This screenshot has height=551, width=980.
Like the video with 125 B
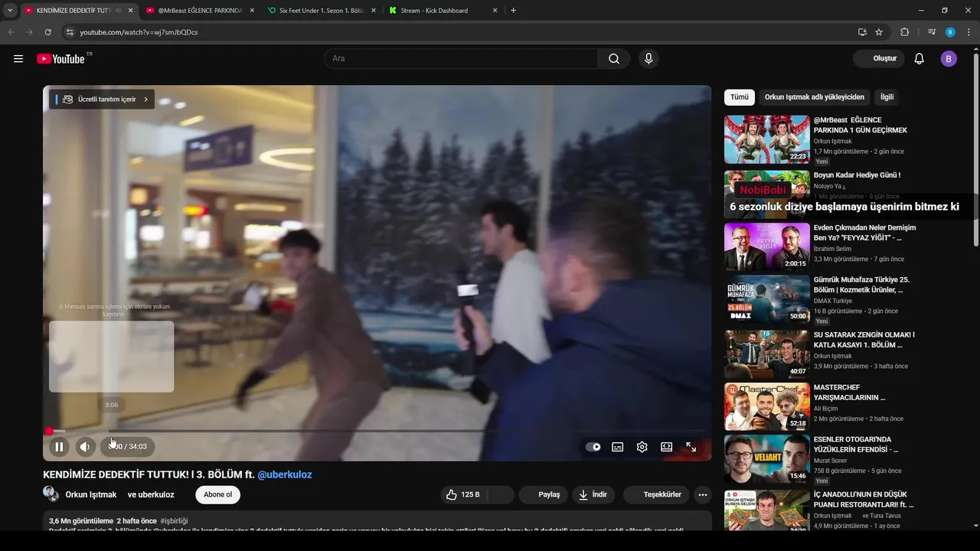click(463, 494)
